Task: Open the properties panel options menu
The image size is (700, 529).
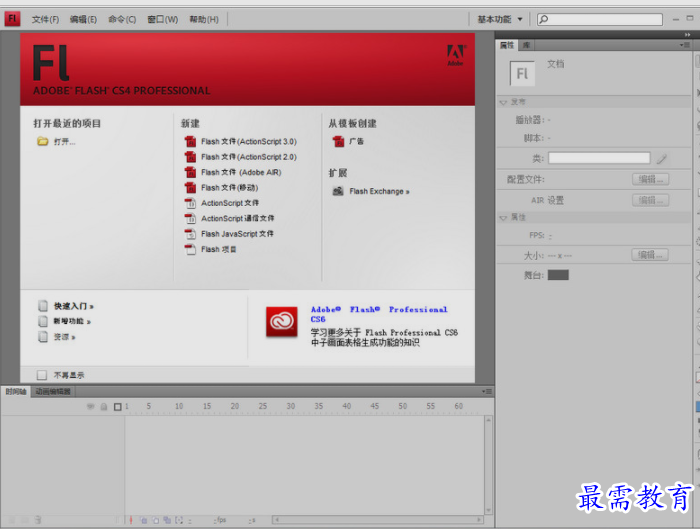Action: click(x=684, y=45)
